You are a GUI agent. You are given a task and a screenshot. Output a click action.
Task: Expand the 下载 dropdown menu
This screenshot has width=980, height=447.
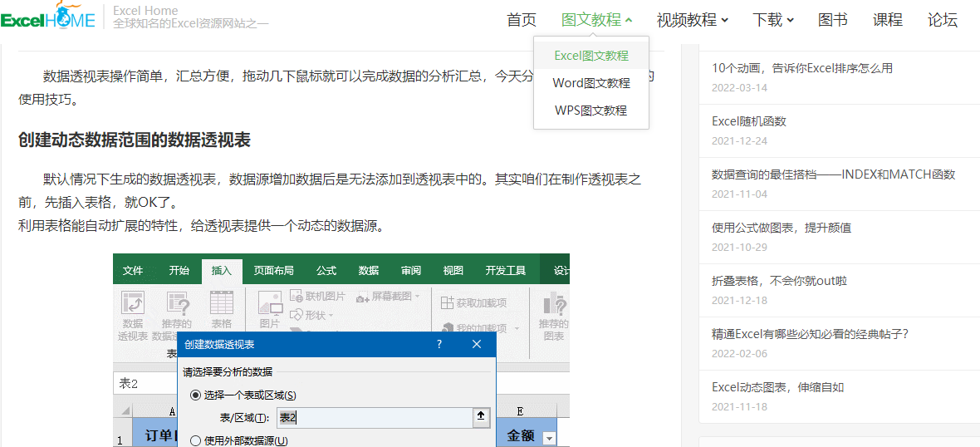pos(773,20)
